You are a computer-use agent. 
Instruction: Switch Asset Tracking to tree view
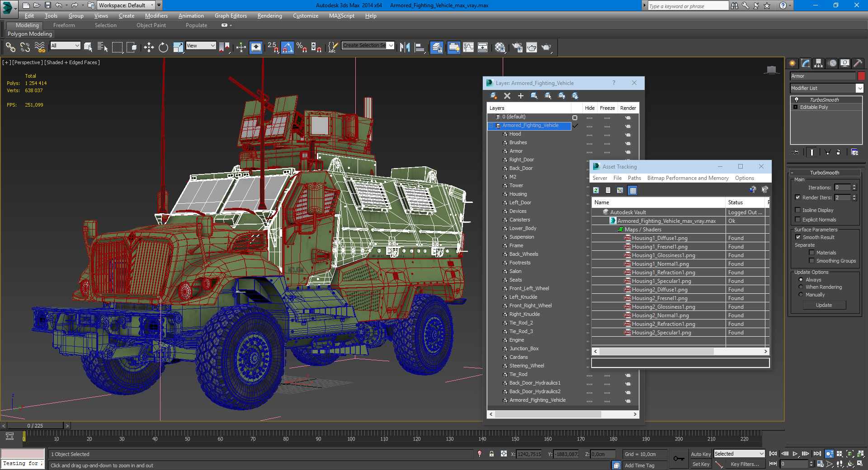pos(620,190)
